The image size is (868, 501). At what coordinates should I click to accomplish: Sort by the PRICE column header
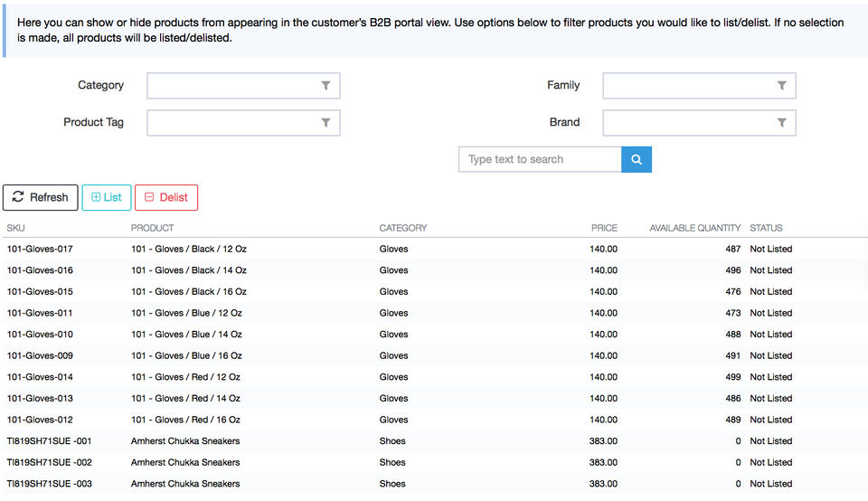click(x=604, y=228)
